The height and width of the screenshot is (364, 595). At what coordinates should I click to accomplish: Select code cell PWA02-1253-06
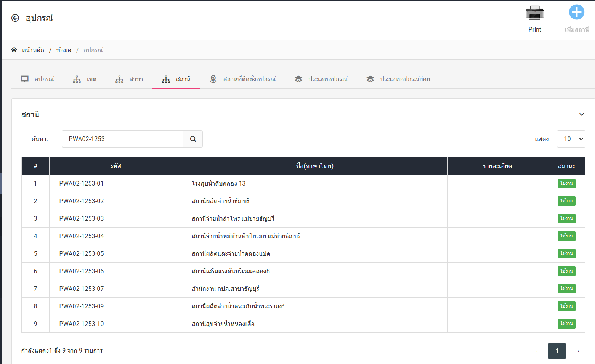[115, 271]
